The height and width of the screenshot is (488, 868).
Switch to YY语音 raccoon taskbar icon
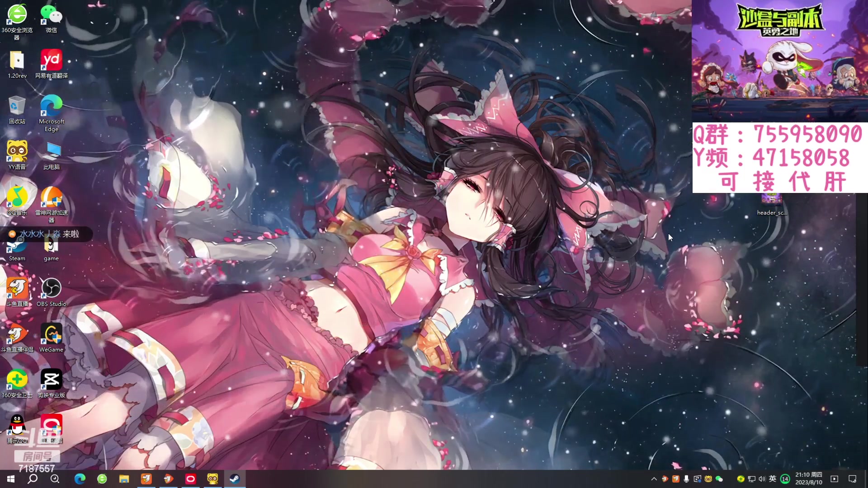(212, 479)
